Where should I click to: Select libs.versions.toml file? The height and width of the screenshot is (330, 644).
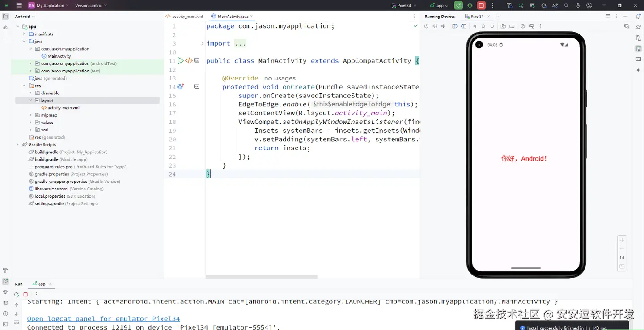pyautogui.click(x=66, y=189)
